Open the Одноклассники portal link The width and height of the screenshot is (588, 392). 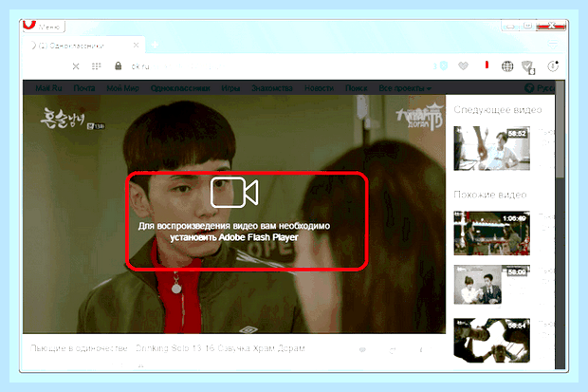pyautogui.click(x=180, y=88)
